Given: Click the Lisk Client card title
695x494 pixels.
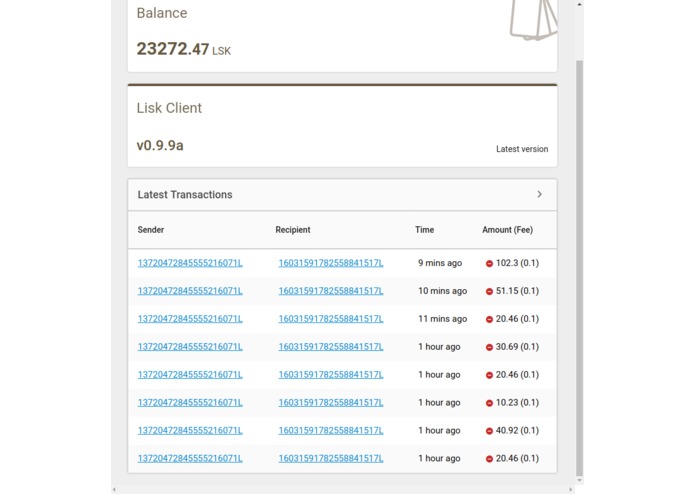Looking at the screenshot, I should point(169,108).
